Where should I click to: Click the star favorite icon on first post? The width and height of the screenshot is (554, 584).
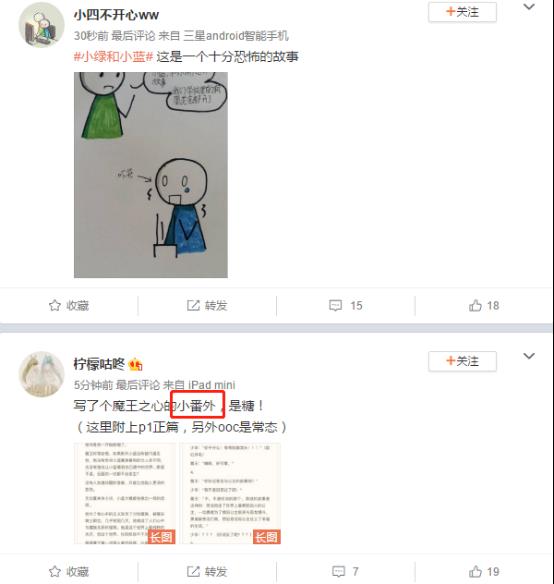tap(55, 305)
